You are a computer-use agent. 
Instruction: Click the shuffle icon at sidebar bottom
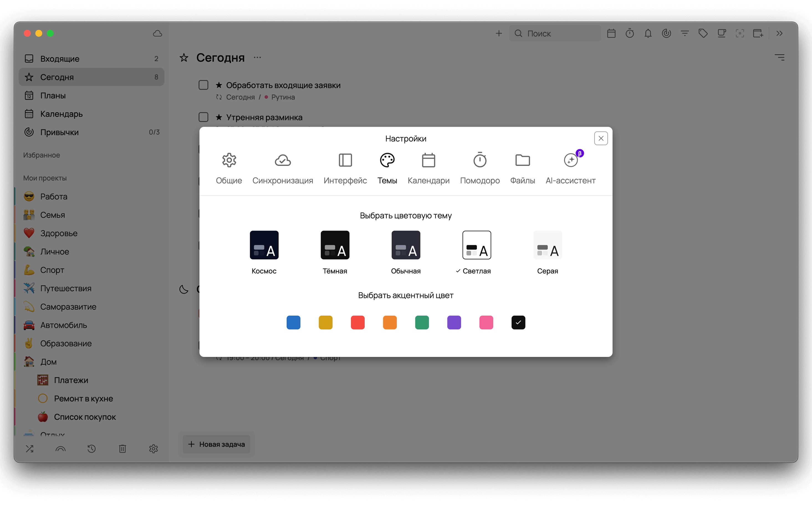(x=30, y=448)
